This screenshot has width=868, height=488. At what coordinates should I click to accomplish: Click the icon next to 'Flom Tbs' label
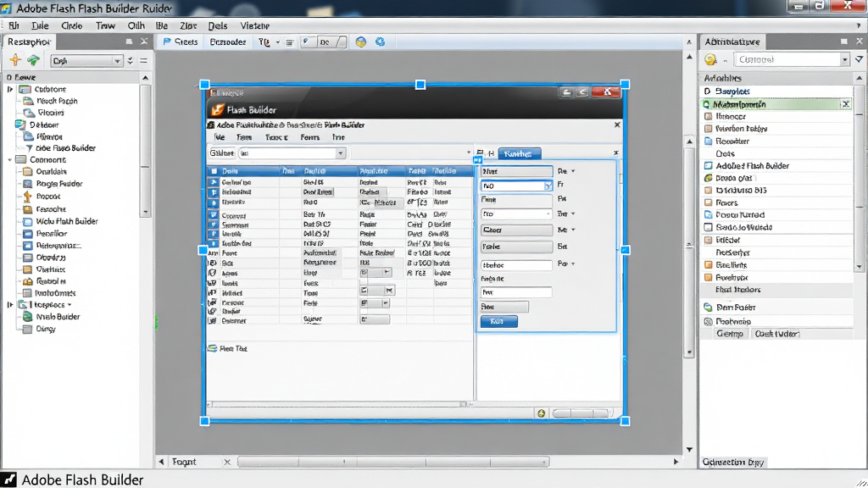pos(212,348)
